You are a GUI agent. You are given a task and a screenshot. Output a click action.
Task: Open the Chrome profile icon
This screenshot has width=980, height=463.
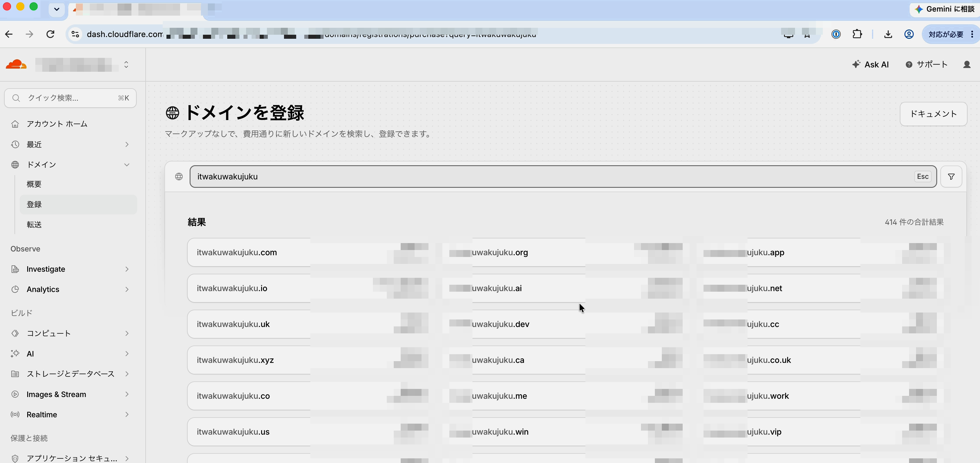coord(909,34)
